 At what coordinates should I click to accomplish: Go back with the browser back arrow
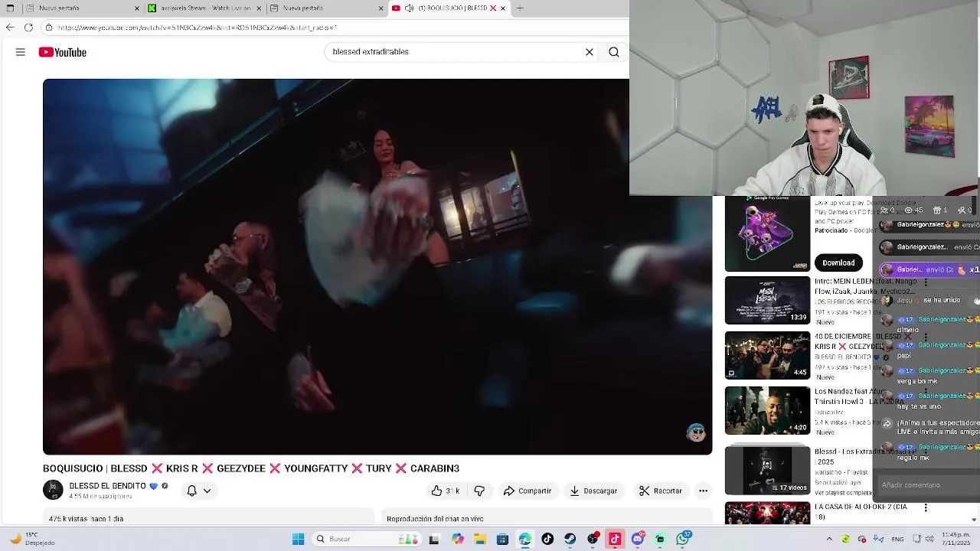[x=10, y=28]
